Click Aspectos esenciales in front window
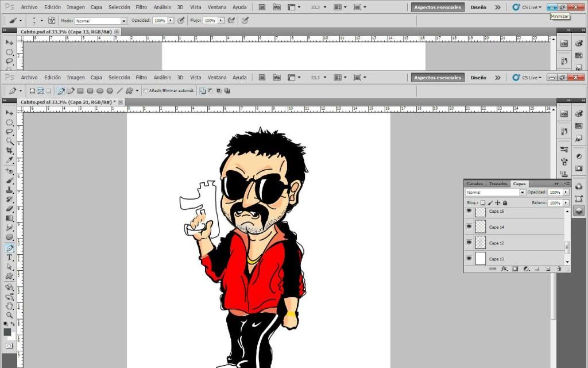Screen dimensions: 588x368 tap(437, 78)
